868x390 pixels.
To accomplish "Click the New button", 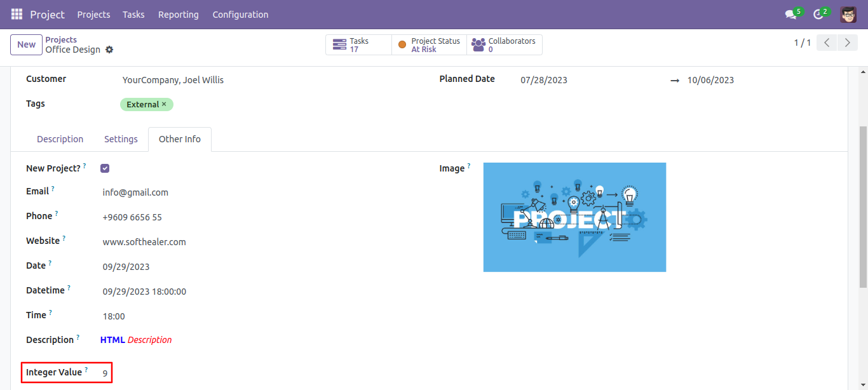I will click(x=26, y=44).
